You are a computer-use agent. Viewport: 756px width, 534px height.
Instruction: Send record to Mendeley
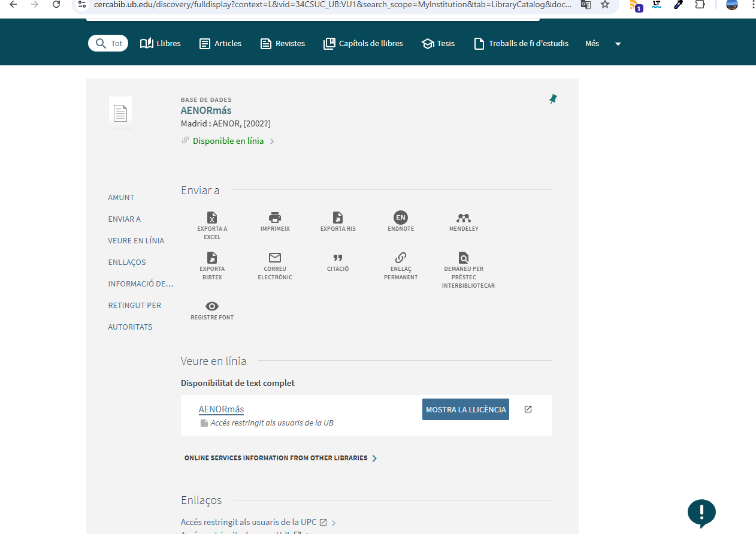click(464, 218)
